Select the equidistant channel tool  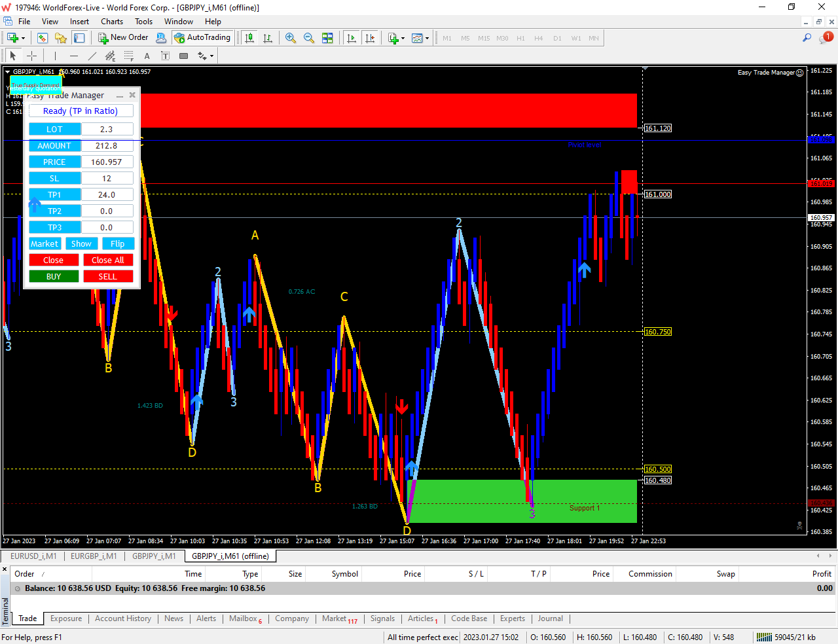(110, 56)
